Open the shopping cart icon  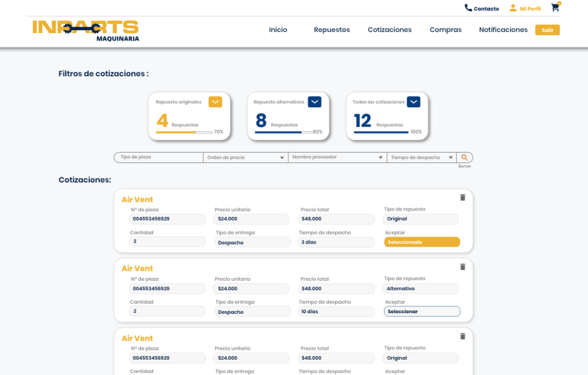[x=555, y=8]
